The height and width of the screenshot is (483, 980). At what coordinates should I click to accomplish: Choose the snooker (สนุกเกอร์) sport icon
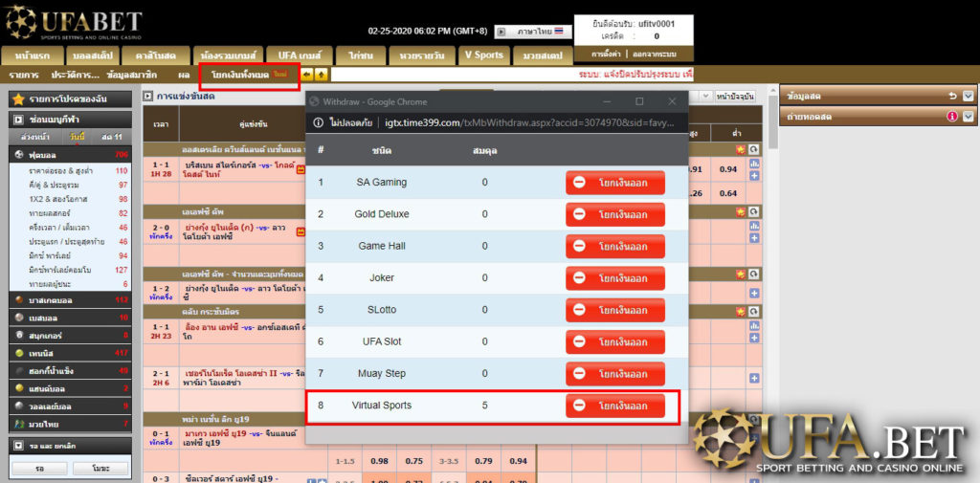click(20, 336)
